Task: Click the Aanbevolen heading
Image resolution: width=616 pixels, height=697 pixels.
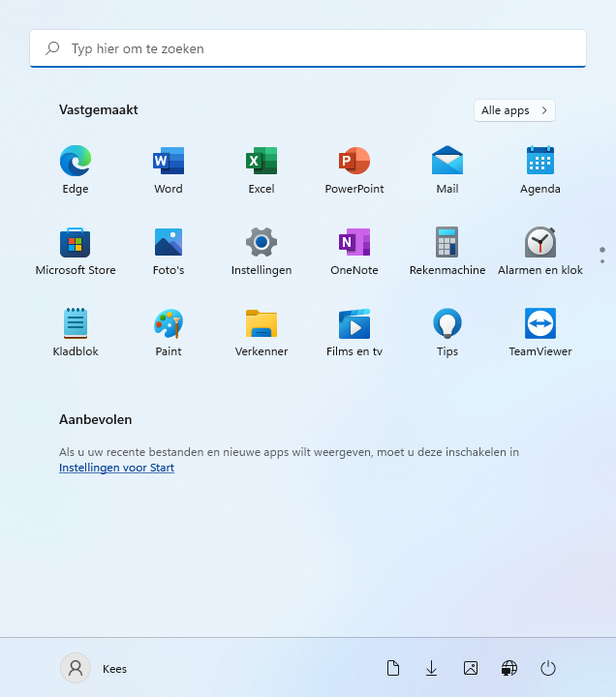Action: (x=95, y=419)
